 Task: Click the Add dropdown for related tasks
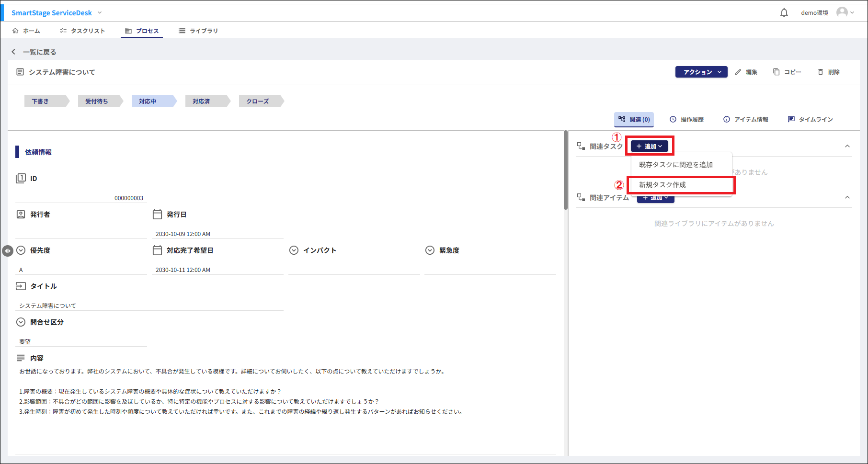(649, 146)
